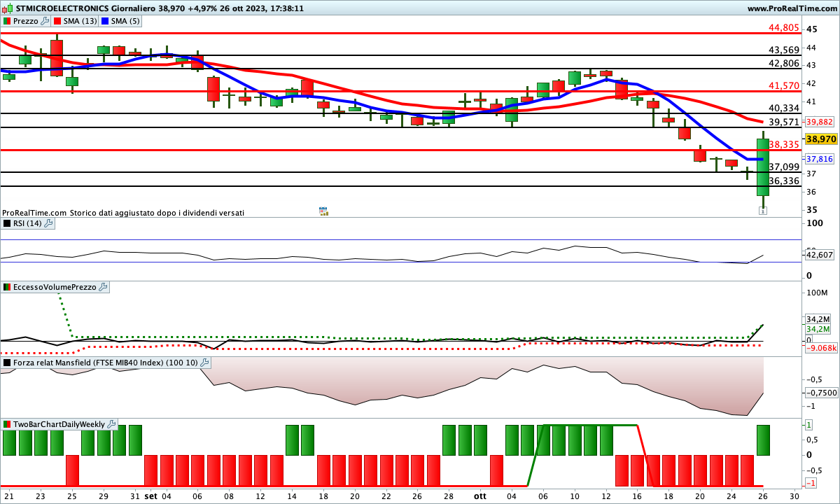Click the small event marker below last candle
This screenshot has height=504, width=840.
[x=763, y=210]
